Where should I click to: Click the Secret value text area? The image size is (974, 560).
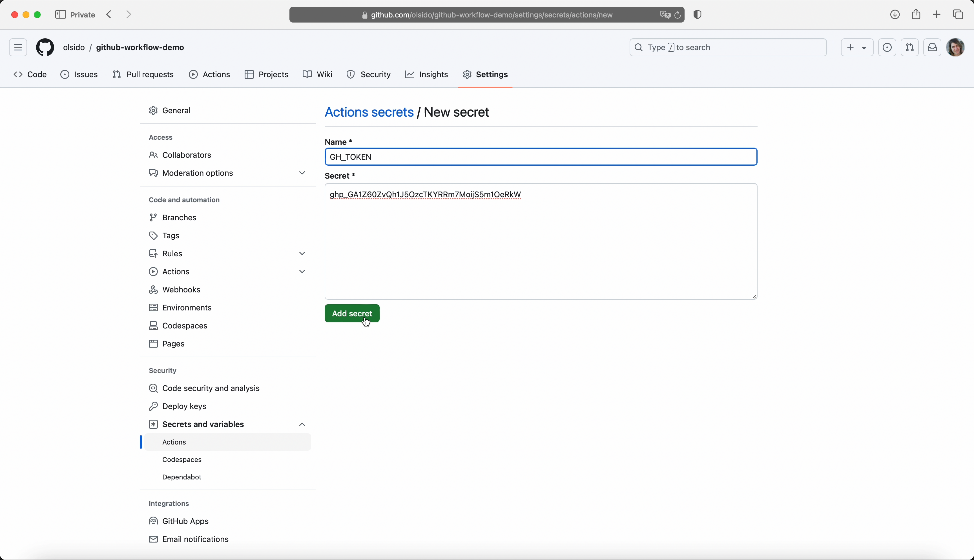(541, 246)
